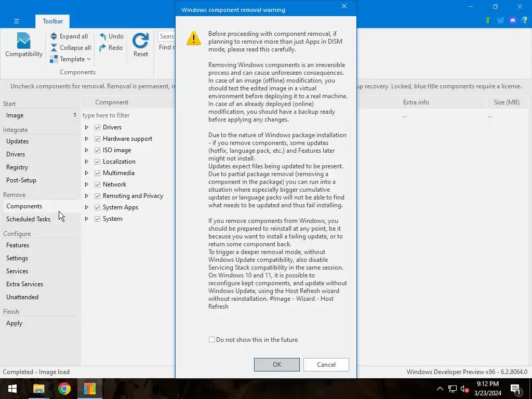Close the removal warning dialog
This screenshot has height=399, width=532.
pos(344,6)
